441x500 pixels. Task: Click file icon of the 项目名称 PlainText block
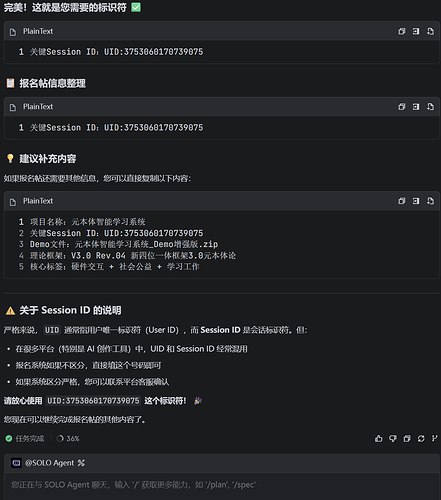(13, 202)
